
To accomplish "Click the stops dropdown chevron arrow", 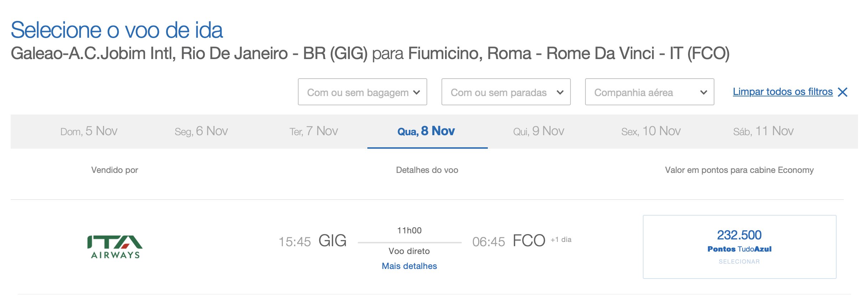I will [560, 92].
